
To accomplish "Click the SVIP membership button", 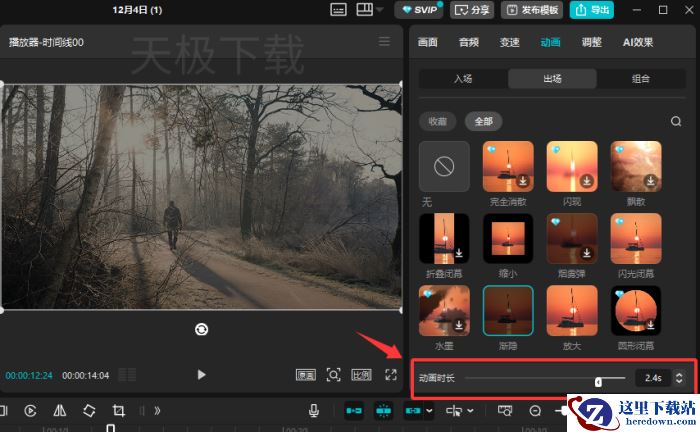I will point(418,10).
